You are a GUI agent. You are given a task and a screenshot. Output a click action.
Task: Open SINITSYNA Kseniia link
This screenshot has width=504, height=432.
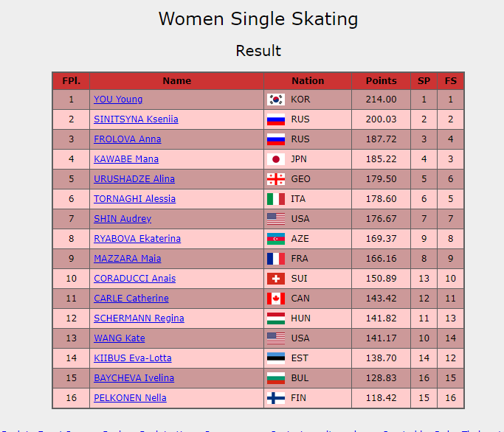136,119
